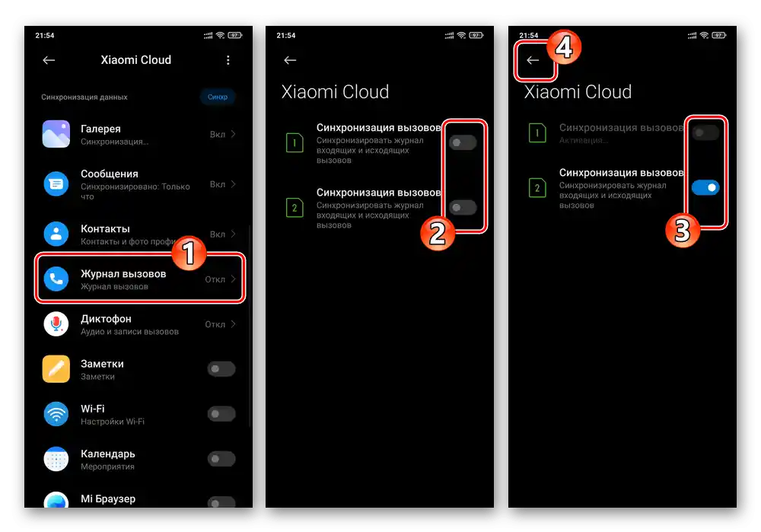Tap the SIM 1 card icon in middle screen
The image size is (761, 532).
(295, 143)
